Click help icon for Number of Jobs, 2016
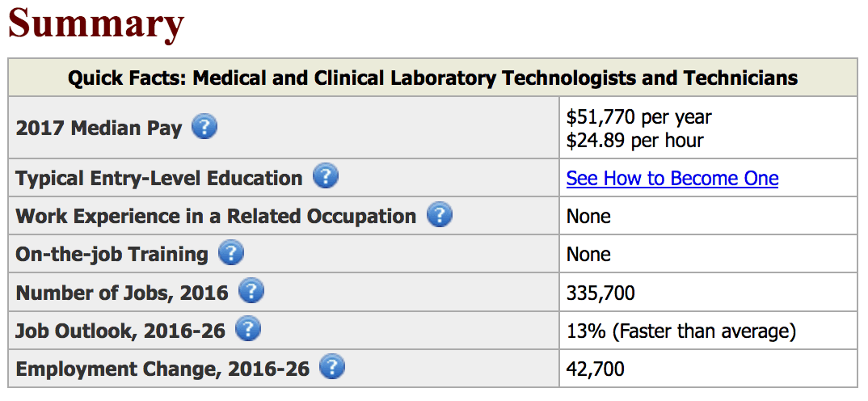868x401 pixels. (251, 291)
